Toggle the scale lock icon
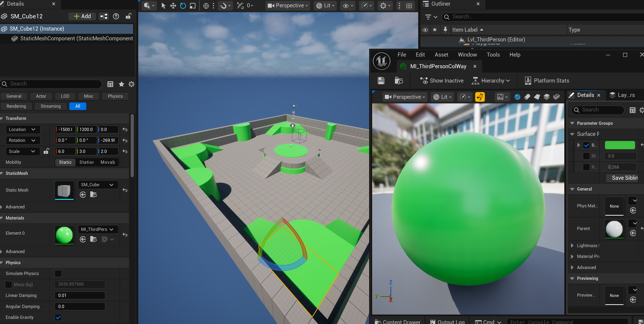The image size is (644, 324). click(46, 151)
